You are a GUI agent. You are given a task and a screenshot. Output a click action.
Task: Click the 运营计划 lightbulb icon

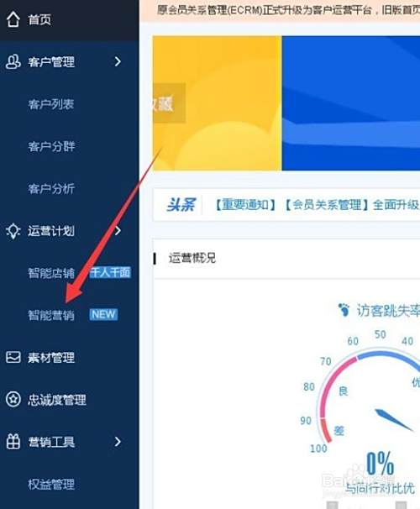(13, 231)
